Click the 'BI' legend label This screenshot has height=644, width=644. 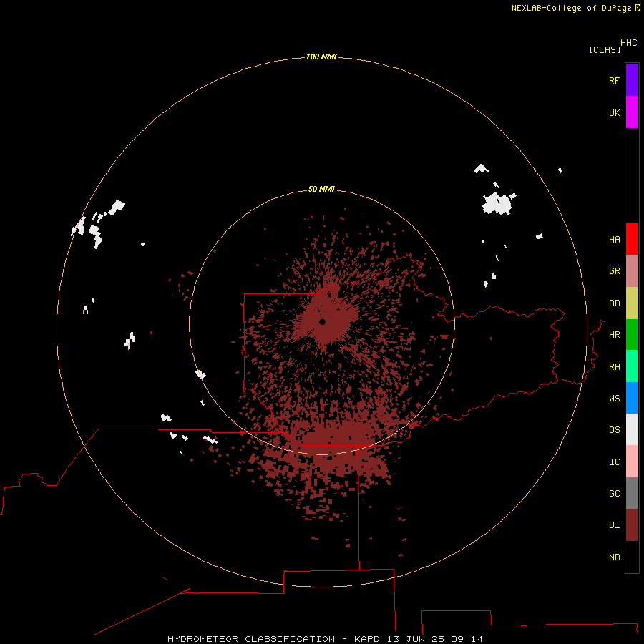tap(614, 525)
